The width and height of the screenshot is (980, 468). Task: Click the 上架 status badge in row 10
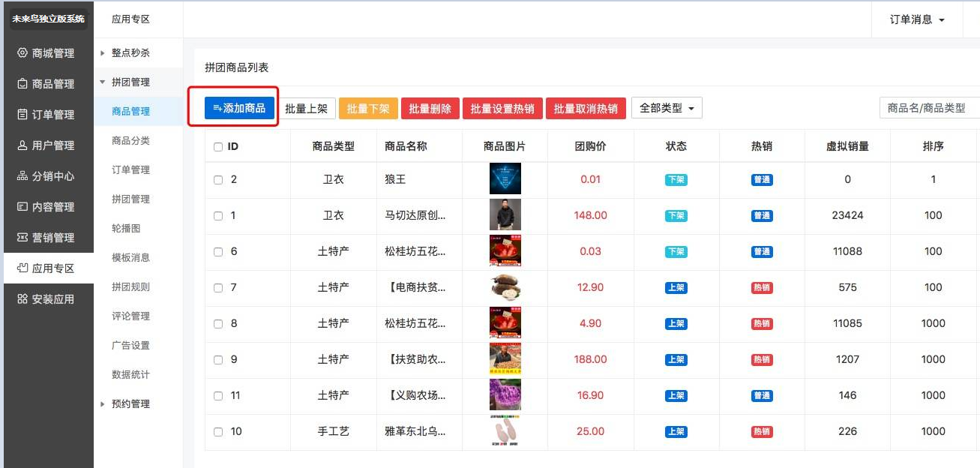pos(676,432)
